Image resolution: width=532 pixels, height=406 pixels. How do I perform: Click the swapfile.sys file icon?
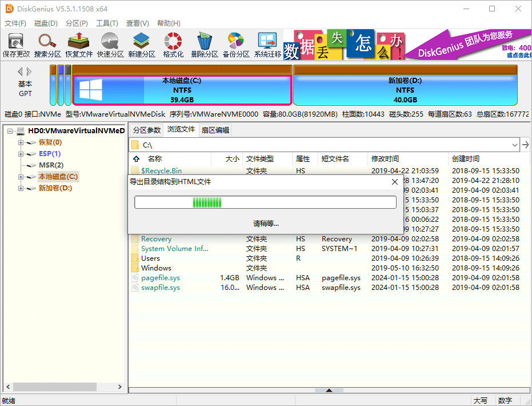tap(135, 288)
